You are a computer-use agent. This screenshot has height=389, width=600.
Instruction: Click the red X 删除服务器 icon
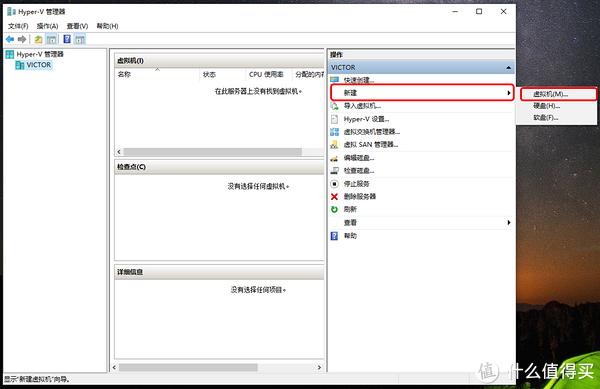(334, 197)
